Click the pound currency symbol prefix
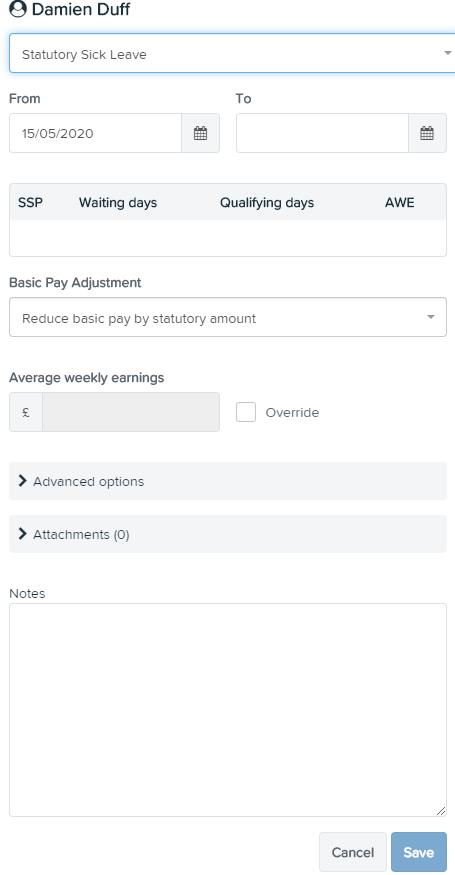Image resolution: width=455 pixels, height=875 pixels. click(x=26, y=412)
